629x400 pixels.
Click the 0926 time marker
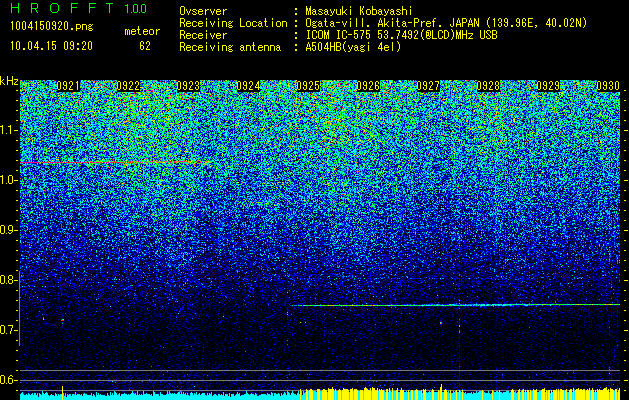click(368, 86)
